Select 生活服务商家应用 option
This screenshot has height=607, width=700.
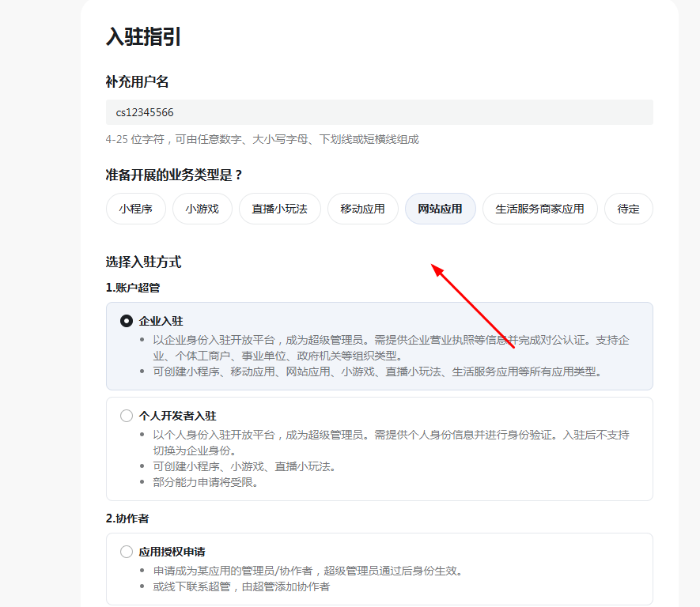tap(539, 209)
